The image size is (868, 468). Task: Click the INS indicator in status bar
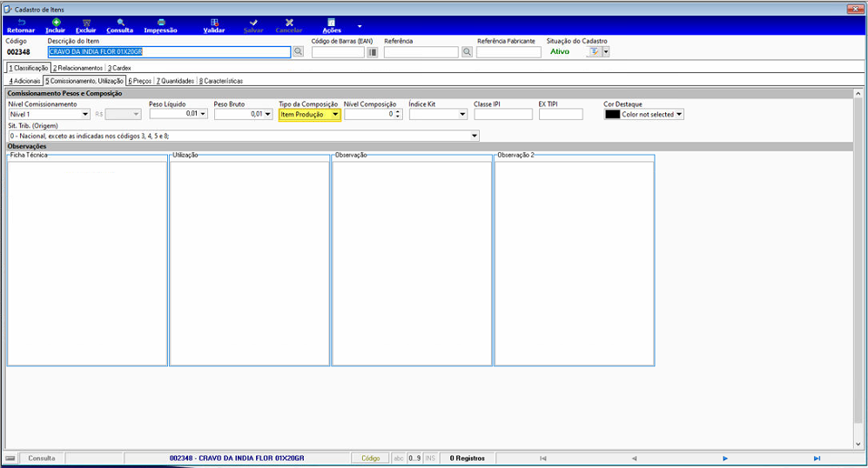click(430, 458)
